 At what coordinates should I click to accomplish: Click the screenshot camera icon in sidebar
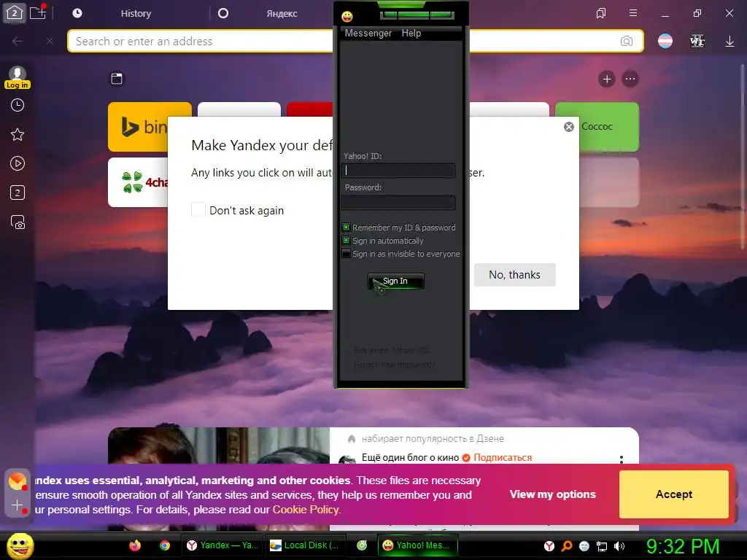(x=18, y=222)
